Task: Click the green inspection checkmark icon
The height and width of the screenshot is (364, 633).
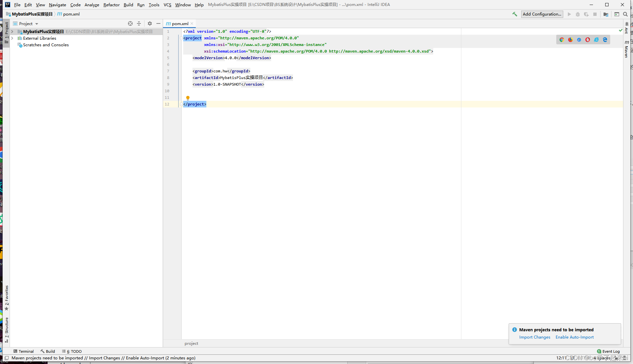Action: [x=621, y=30]
